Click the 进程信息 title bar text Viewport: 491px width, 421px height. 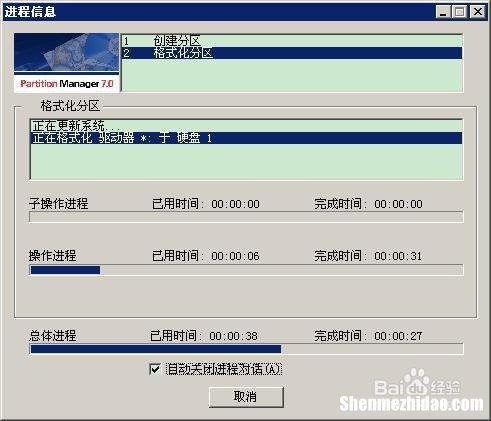(30, 12)
